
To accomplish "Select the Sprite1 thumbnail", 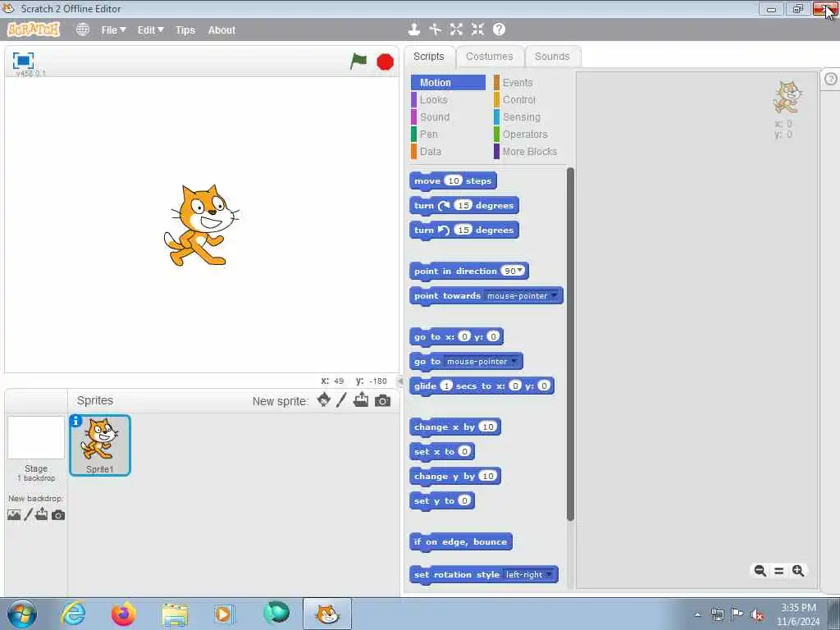I will click(99, 445).
